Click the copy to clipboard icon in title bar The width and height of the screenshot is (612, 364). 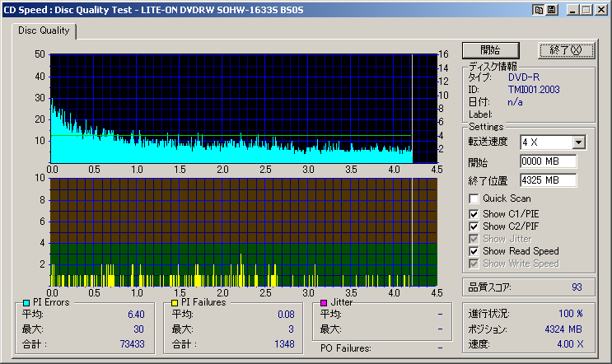point(539,10)
